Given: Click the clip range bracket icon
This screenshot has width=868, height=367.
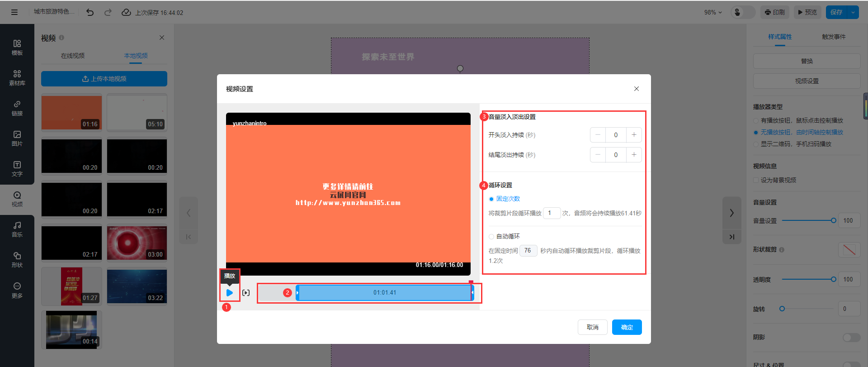Looking at the screenshot, I should (x=246, y=293).
